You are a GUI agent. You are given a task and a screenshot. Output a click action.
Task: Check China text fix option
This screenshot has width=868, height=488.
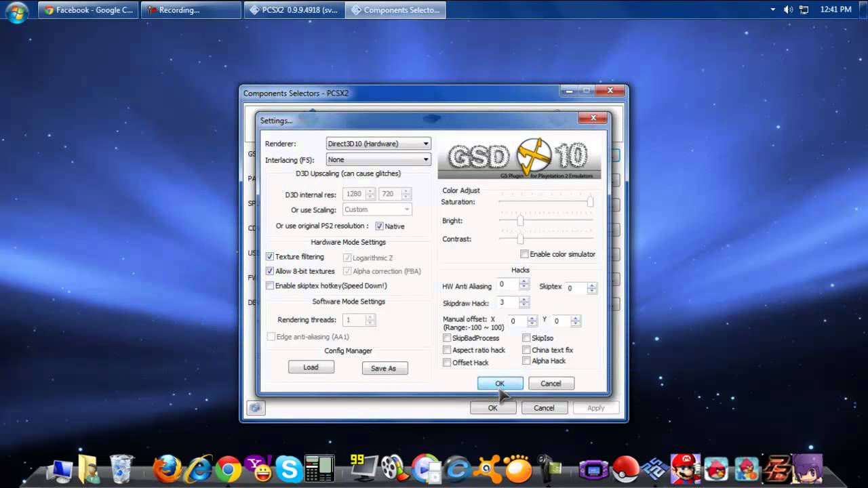click(x=526, y=350)
